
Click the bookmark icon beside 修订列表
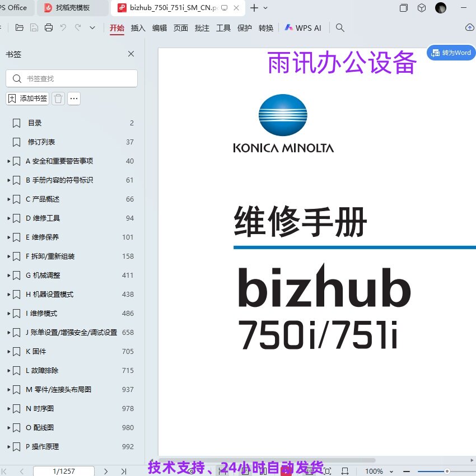coord(16,142)
